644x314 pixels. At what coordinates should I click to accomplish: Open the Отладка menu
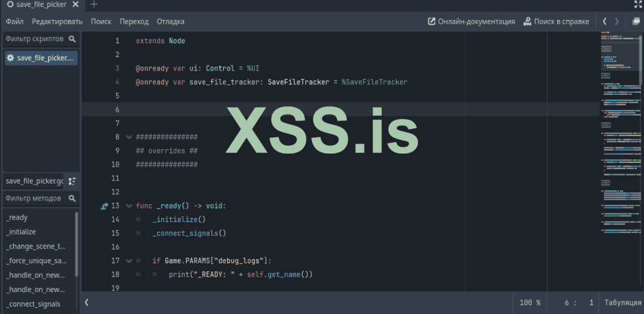[170, 21]
